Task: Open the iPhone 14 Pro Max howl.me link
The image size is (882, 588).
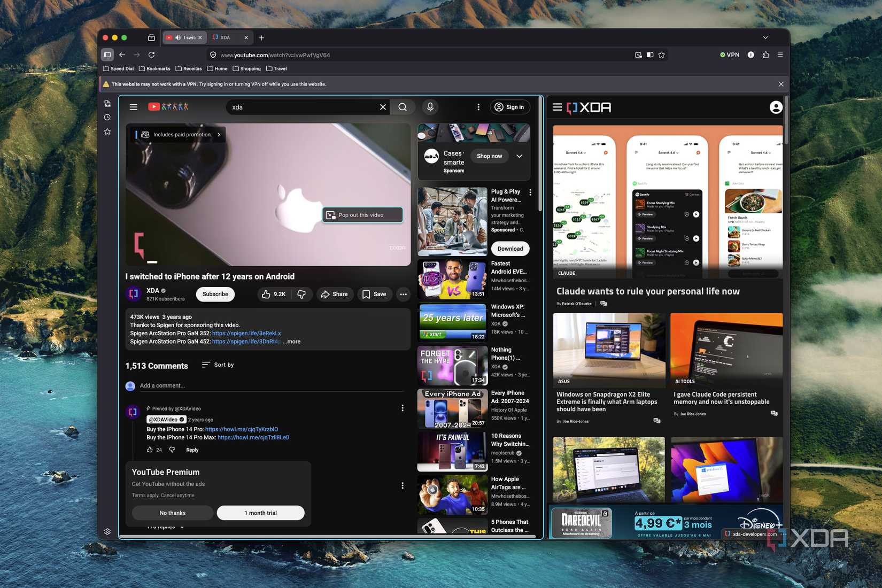Action: (253, 437)
